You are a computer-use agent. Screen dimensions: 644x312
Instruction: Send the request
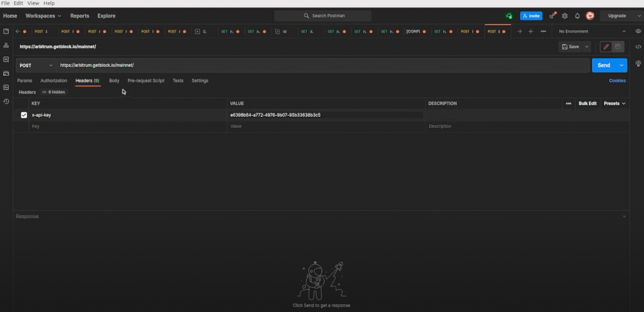[x=604, y=65]
